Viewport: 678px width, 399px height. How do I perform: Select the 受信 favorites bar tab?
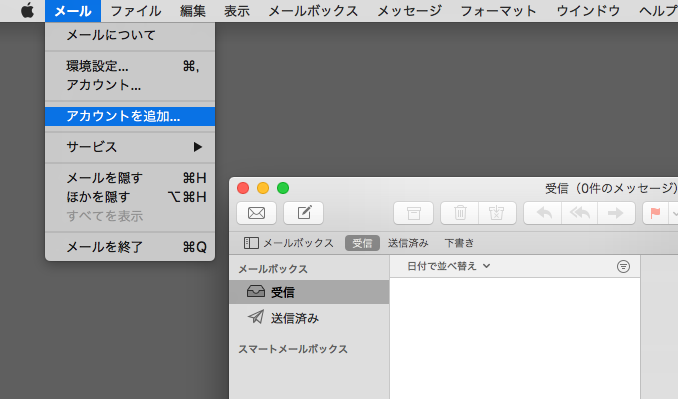coord(362,243)
